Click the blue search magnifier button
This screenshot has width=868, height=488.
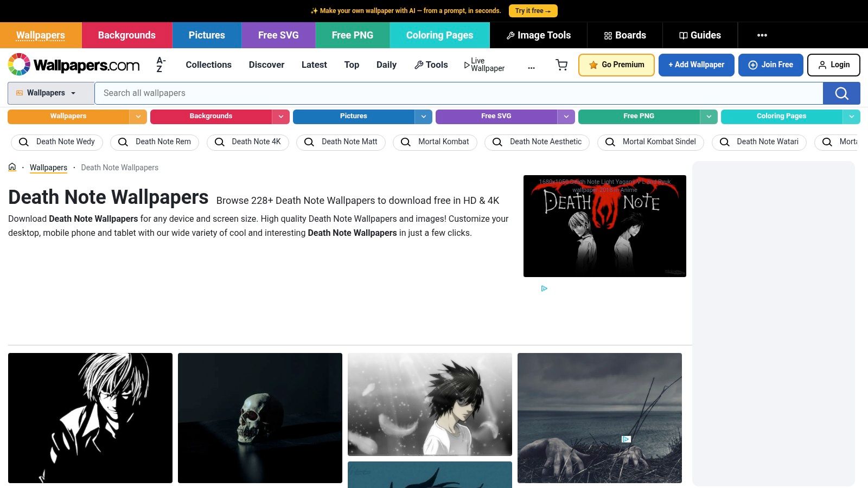point(841,93)
